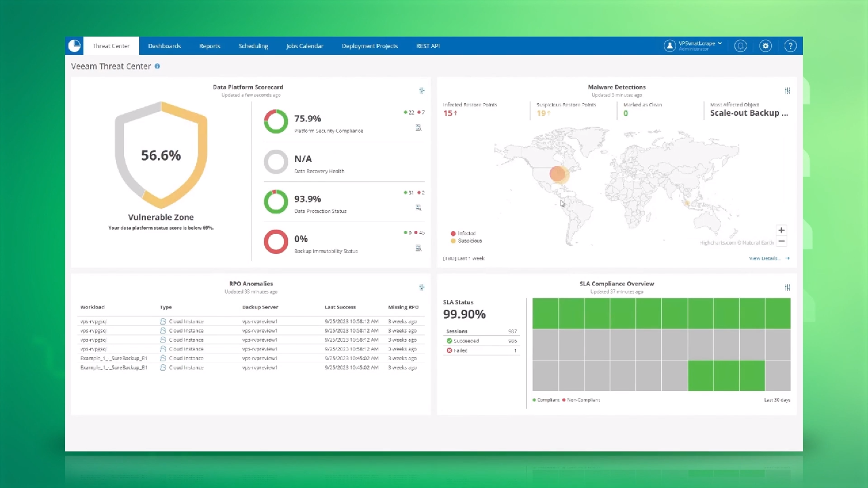Click the Succeeded green check icon
868x488 pixels.
pos(449,341)
